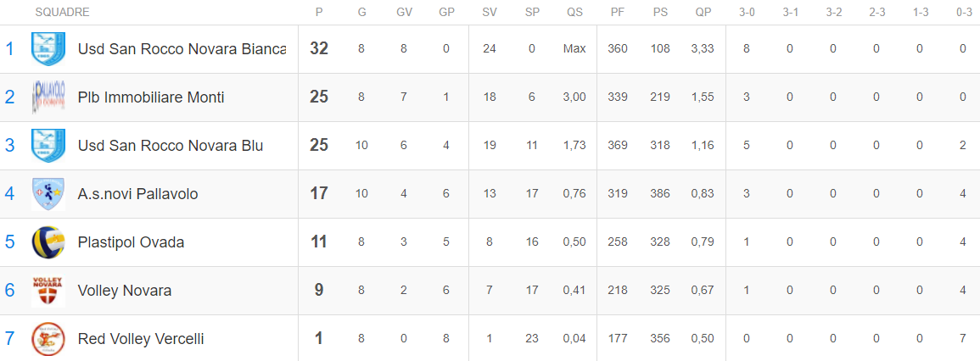Open the Plb Immobiliare Monti team link
The width and height of the screenshot is (980, 361).
[151, 97]
